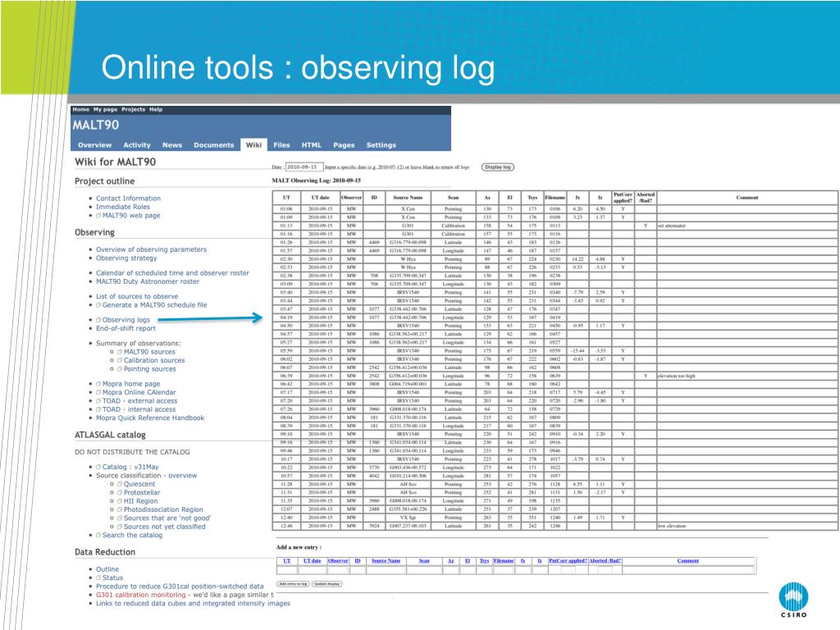The width and height of the screenshot is (840, 630).
Task: Open My page in top bar
Action: pos(105,109)
